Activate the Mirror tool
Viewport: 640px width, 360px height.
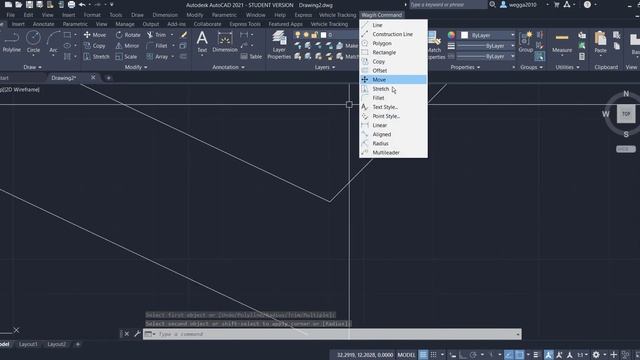pyautogui.click(x=127, y=46)
